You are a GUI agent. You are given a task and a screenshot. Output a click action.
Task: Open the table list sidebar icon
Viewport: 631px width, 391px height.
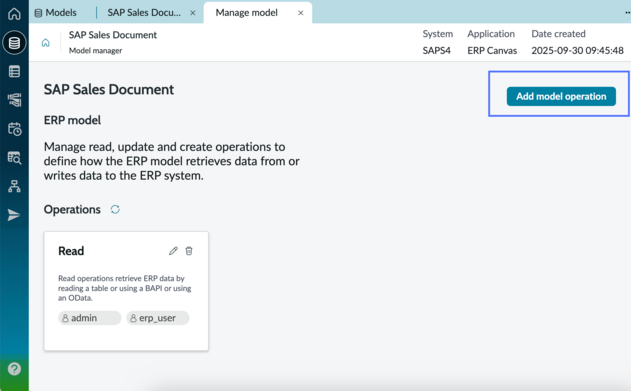tap(14, 72)
